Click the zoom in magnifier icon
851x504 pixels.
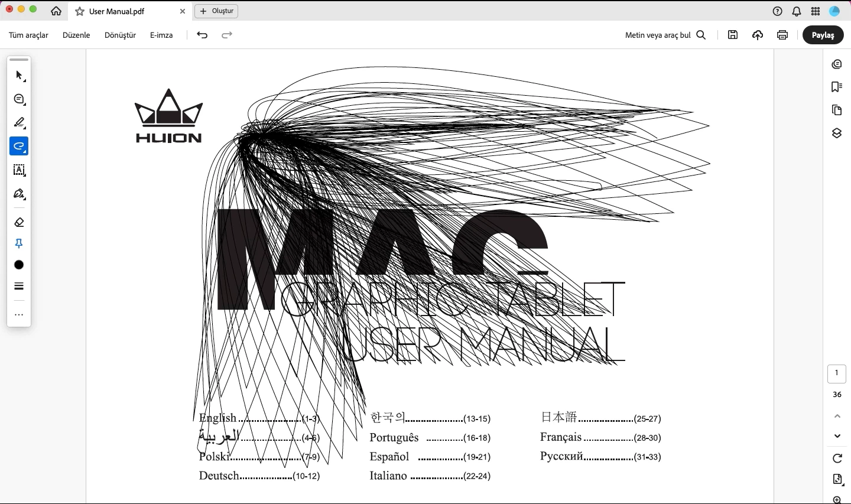[x=837, y=500]
